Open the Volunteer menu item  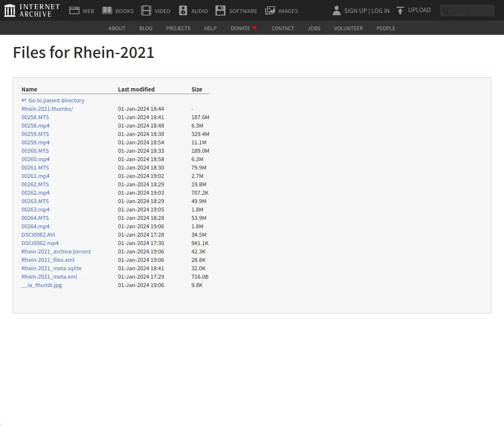tap(348, 28)
